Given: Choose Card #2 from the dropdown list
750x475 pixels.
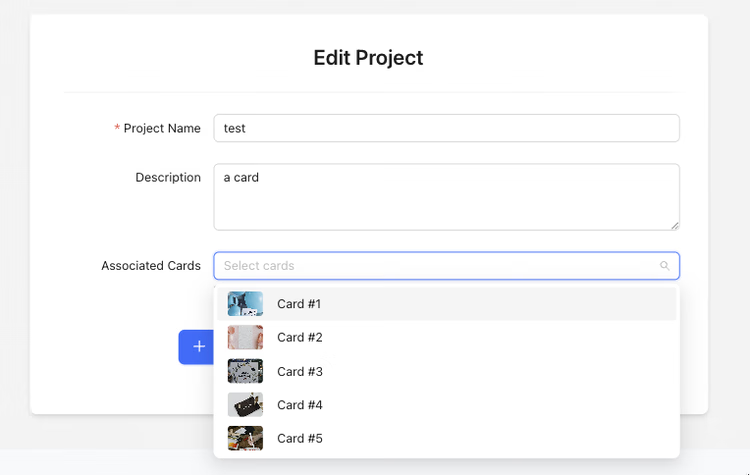Looking at the screenshot, I should click(446, 337).
